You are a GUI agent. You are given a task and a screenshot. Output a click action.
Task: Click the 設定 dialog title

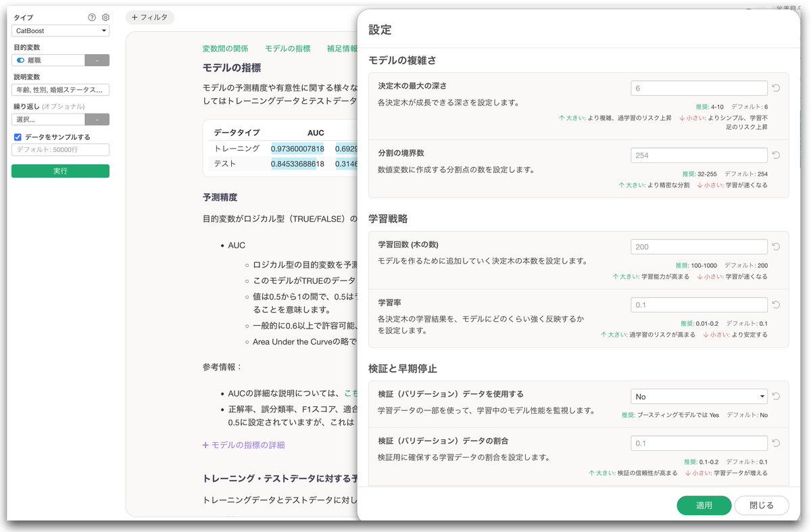pyautogui.click(x=380, y=30)
